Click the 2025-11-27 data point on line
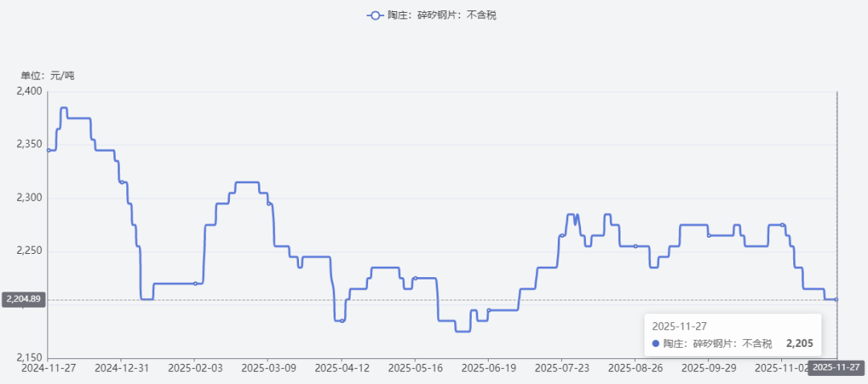 pos(837,300)
